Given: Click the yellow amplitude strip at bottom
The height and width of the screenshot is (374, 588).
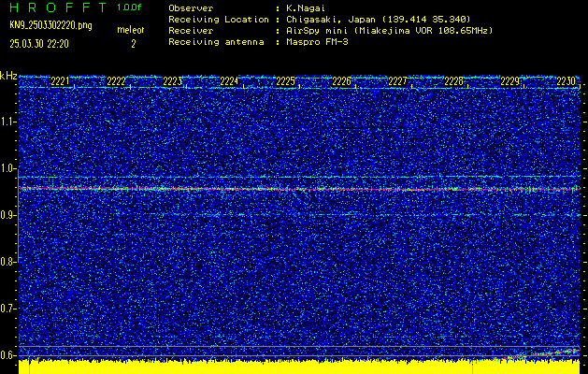Looking at the screenshot, I should (299, 367).
